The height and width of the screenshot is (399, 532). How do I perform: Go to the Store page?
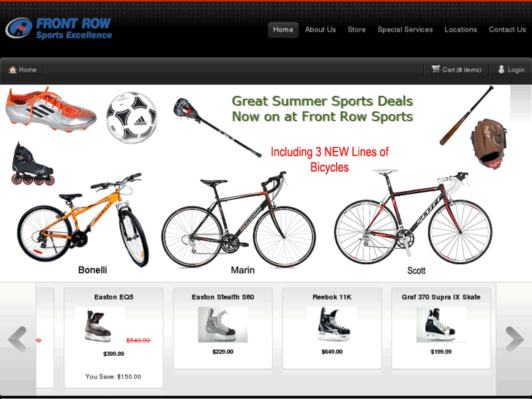point(356,29)
